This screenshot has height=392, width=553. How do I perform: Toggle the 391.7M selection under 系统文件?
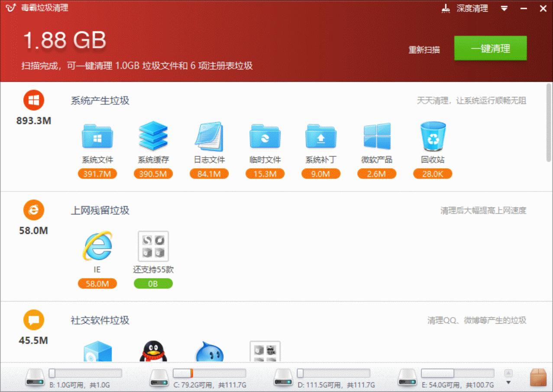coord(97,173)
